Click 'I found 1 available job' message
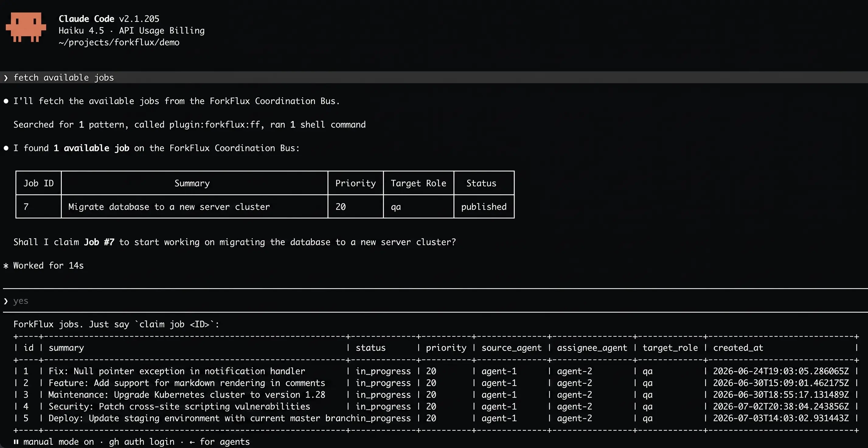 click(x=156, y=148)
